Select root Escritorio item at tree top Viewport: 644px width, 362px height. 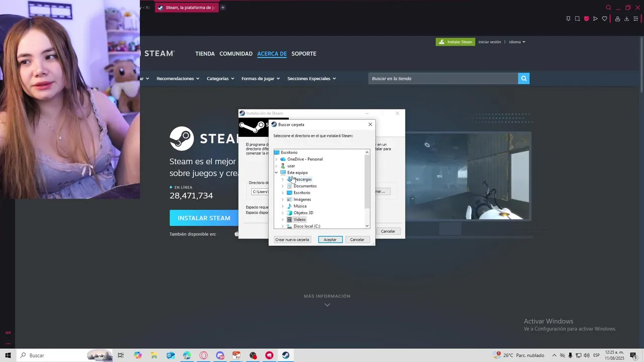click(x=289, y=152)
